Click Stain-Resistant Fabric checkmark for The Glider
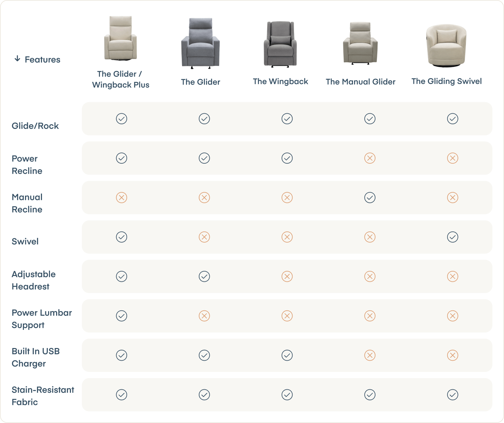Image resolution: width=504 pixels, height=423 pixels. pos(204,395)
